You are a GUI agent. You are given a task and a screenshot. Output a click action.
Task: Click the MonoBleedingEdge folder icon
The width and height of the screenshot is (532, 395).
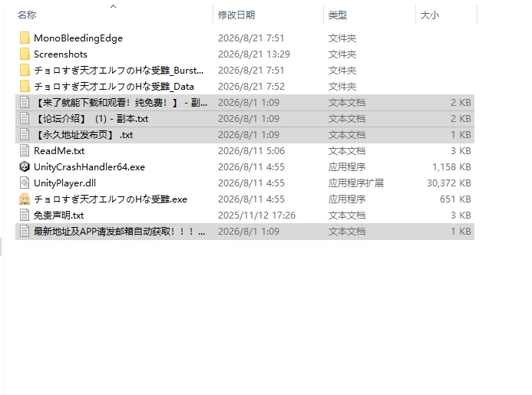coord(25,38)
